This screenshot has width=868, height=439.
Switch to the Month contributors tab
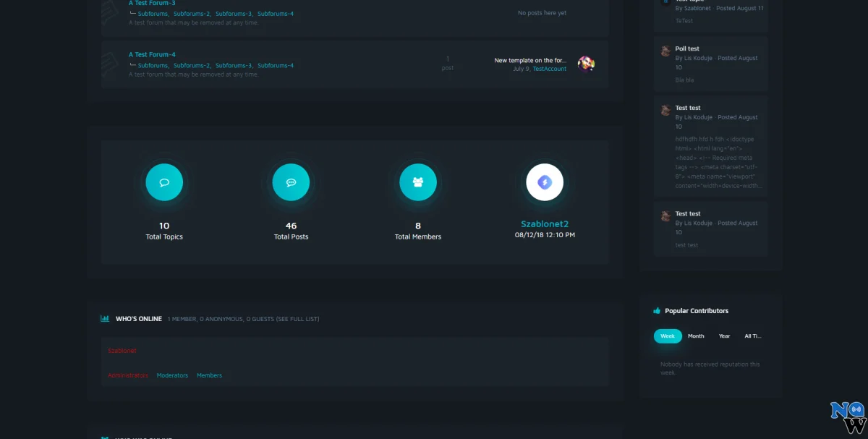click(696, 336)
